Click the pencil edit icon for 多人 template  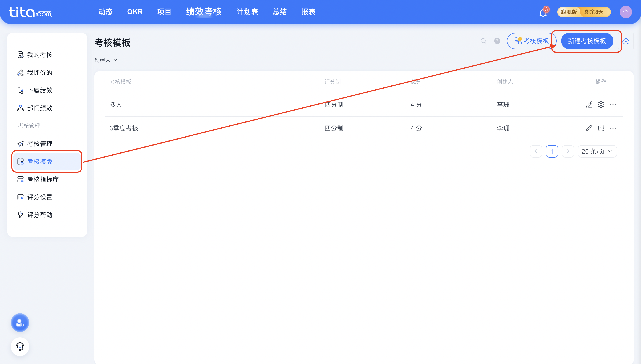589,105
